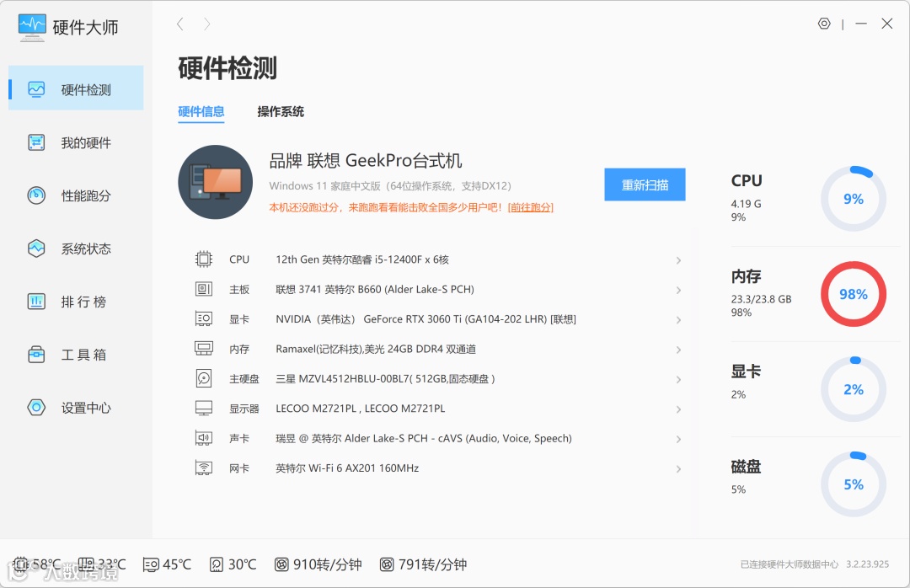
Task: Click the 显示器 monitor icon
Action: 204,408
